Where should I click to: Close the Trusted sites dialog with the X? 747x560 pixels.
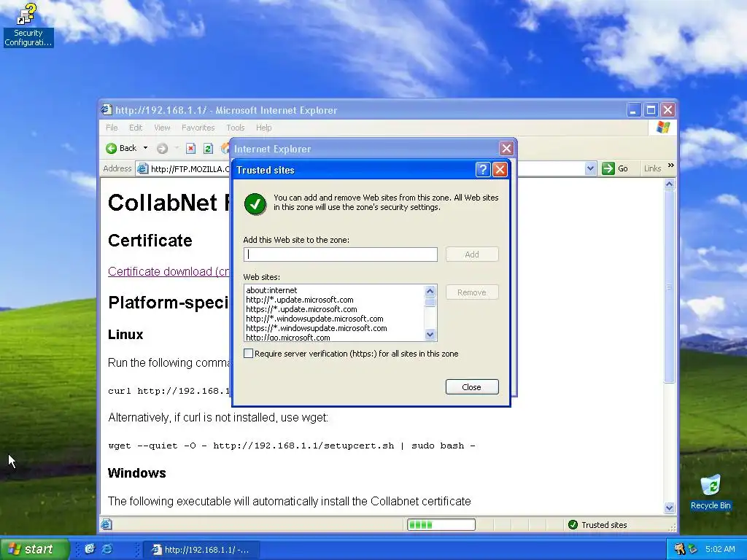click(x=500, y=169)
